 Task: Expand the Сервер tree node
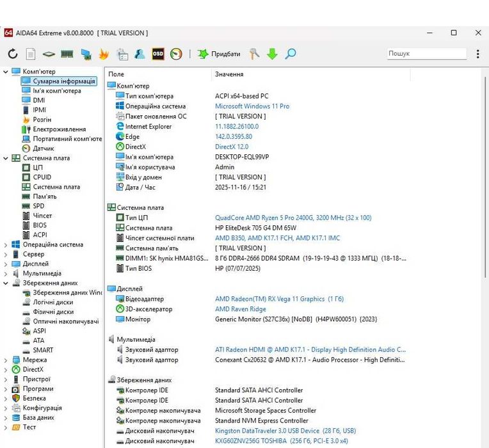[x=6, y=255]
